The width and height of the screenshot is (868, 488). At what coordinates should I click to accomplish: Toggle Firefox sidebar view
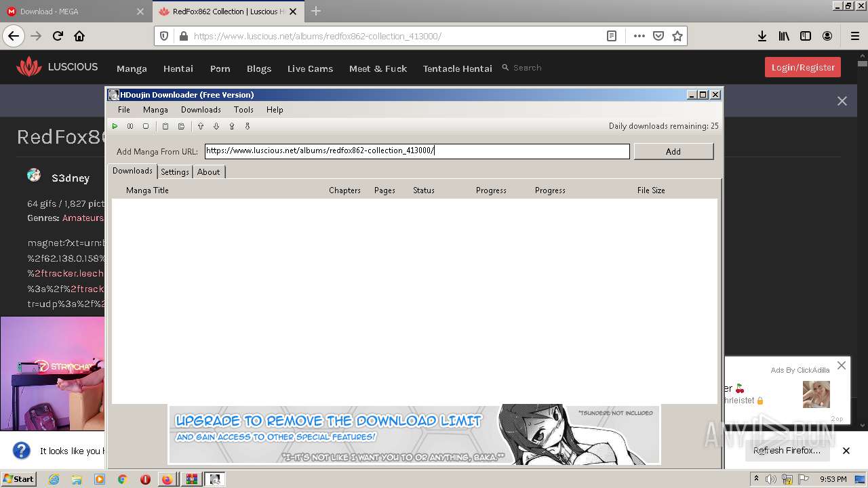click(806, 36)
